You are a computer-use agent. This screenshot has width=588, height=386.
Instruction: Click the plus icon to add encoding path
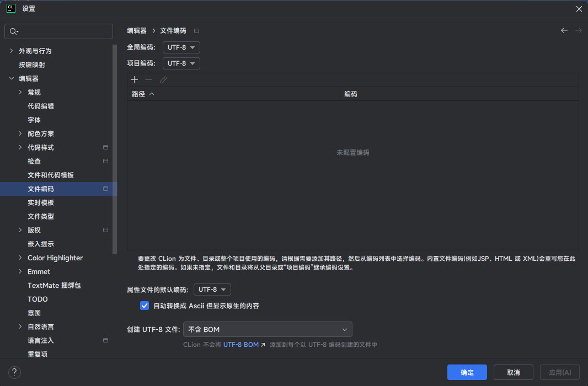click(134, 79)
